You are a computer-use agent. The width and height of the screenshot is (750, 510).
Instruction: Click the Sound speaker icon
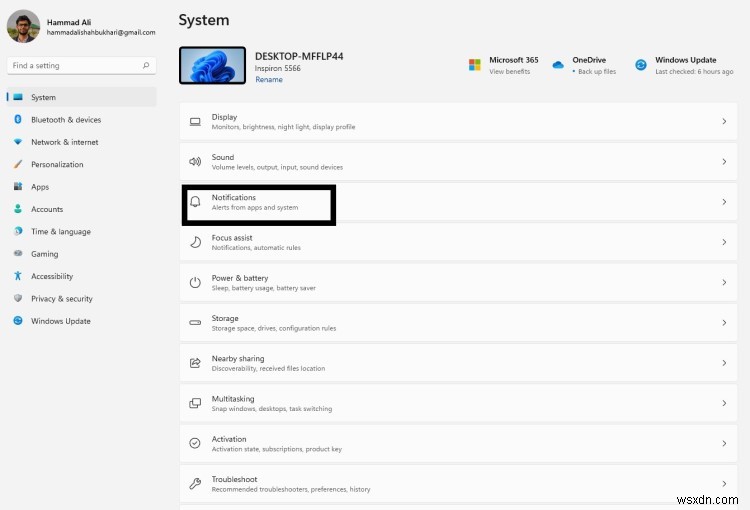pyautogui.click(x=195, y=162)
